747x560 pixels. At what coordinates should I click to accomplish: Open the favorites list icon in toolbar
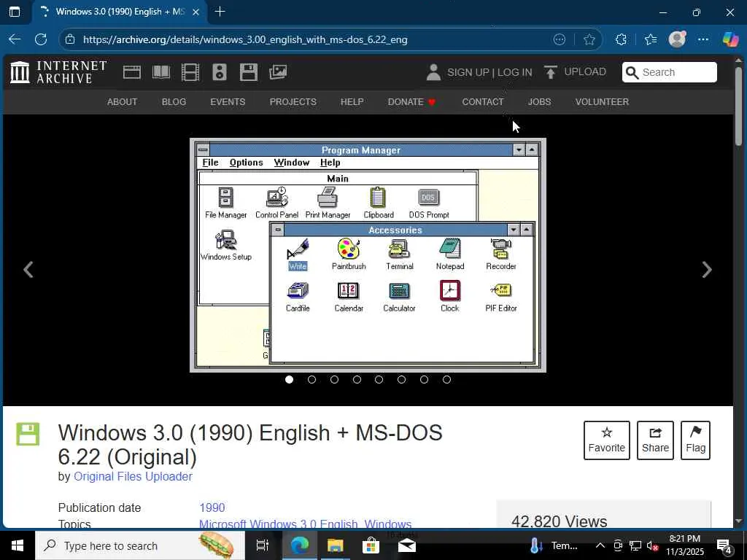pyautogui.click(x=650, y=39)
